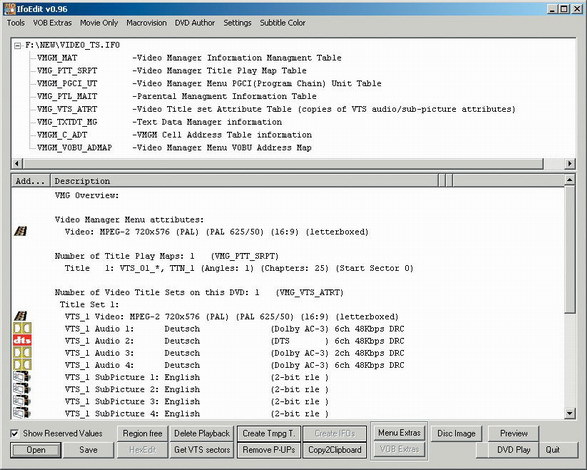Click the film icon beside Video Manager Menu video

(21, 231)
